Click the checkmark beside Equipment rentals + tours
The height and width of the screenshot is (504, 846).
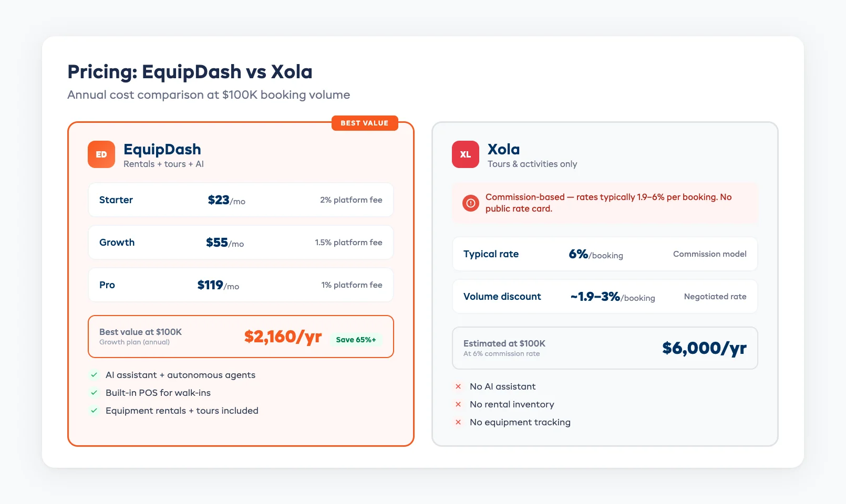point(94,411)
